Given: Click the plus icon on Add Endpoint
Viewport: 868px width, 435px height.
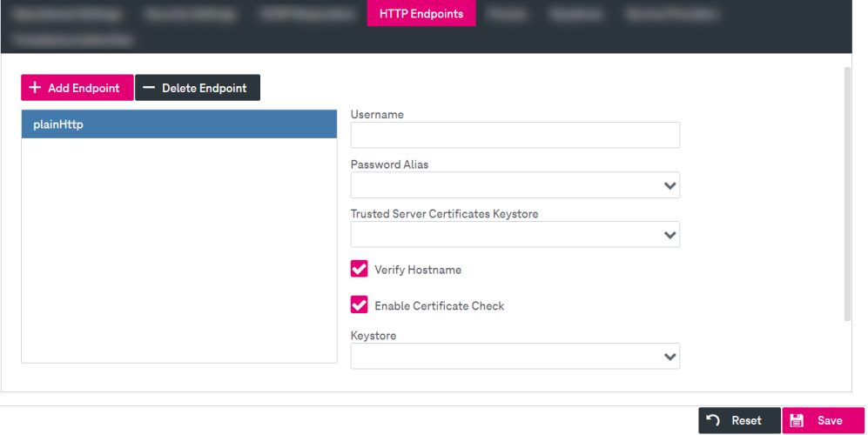Looking at the screenshot, I should [x=35, y=88].
